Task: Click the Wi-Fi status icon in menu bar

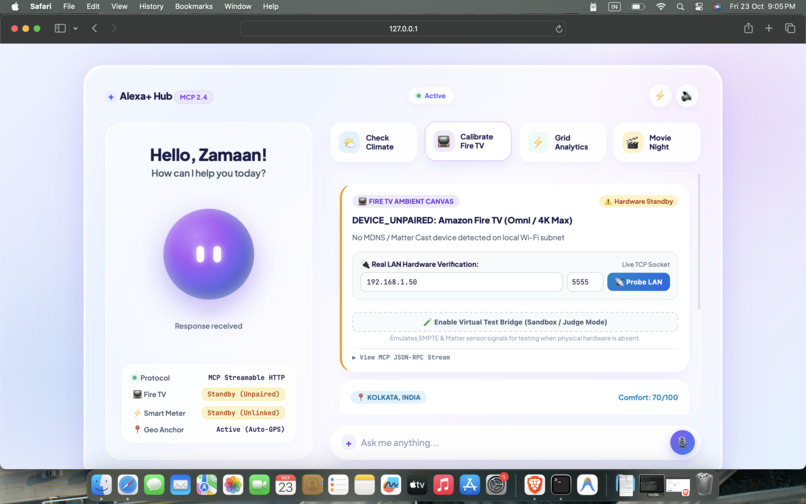Action: point(661,7)
